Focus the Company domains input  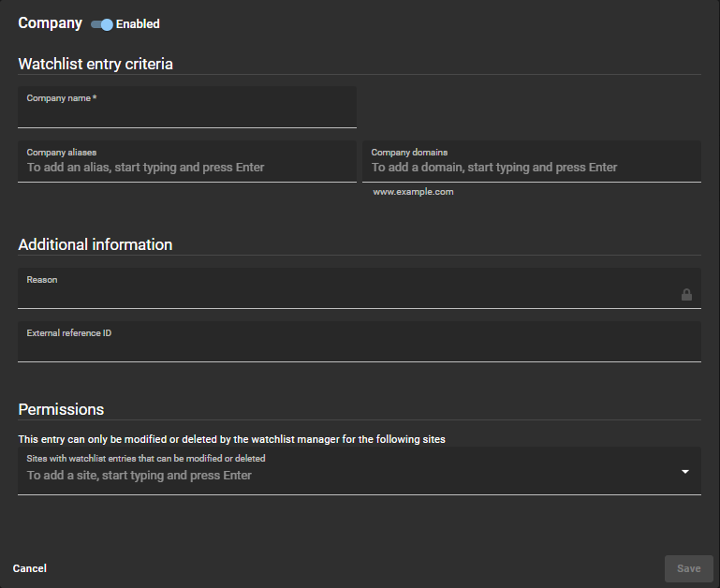click(x=531, y=168)
